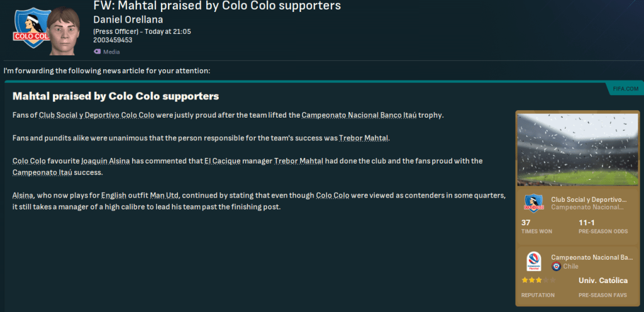Click the El Cacique nickname link
This screenshot has width=644, height=312.
(x=223, y=161)
